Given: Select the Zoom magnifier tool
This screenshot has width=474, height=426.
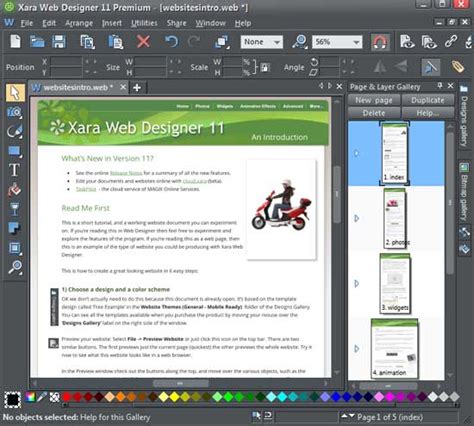Looking at the screenshot, I should click(15, 267).
